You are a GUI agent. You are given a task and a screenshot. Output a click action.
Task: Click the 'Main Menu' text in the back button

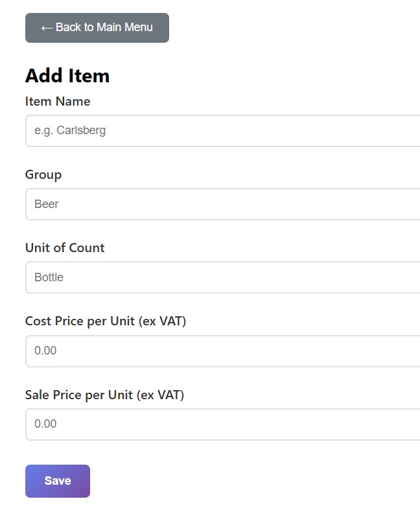124,28
